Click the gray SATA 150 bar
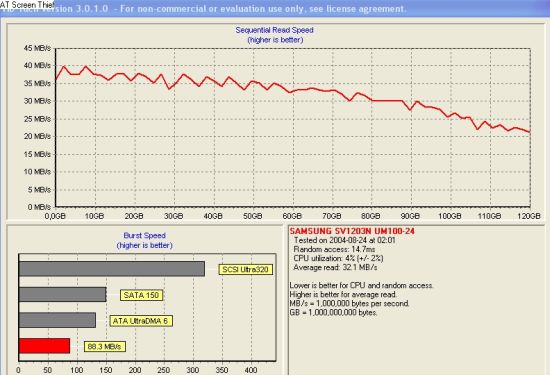 point(62,294)
